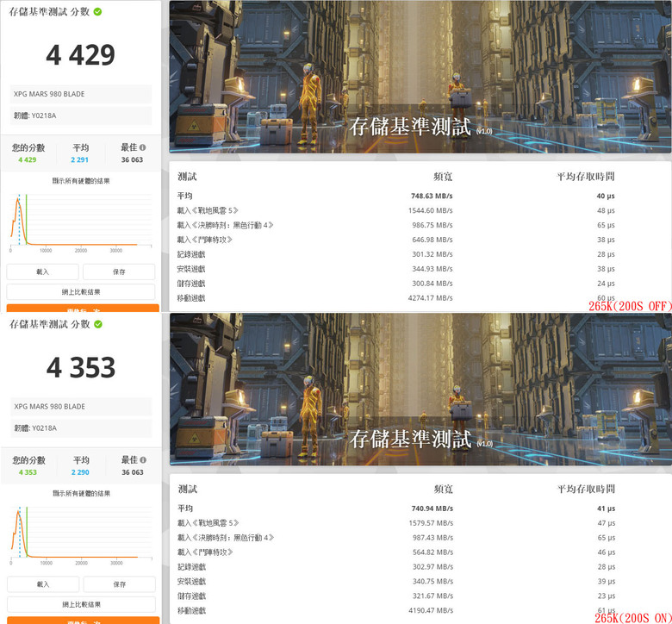Image resolution: width=672 pixels, height=624 pixels.
Task: Click XPG MARS 980 BLADE field in 4 429 panel
Action: pos(81,94)
